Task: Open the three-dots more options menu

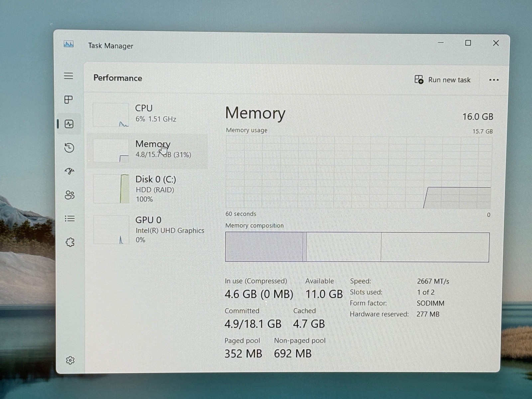Action: (x=494, y=80)
